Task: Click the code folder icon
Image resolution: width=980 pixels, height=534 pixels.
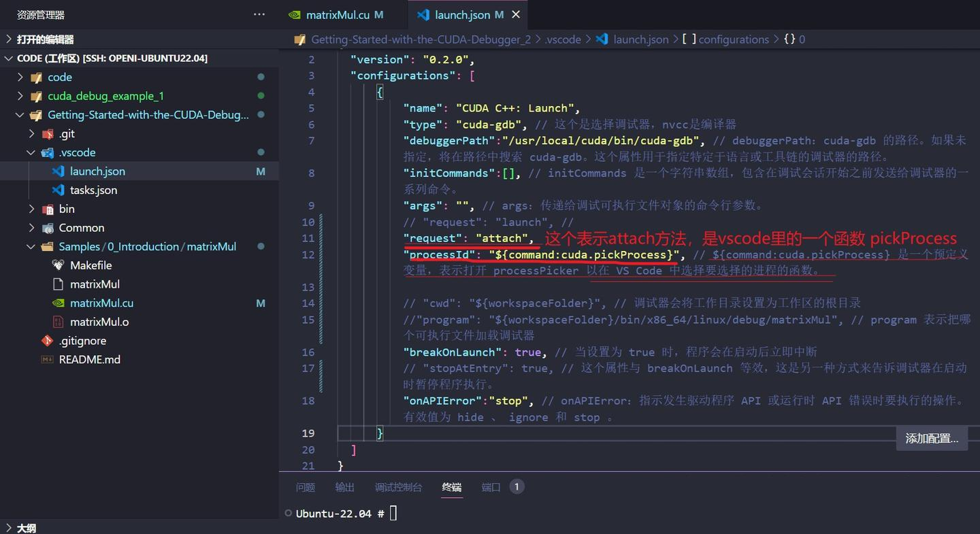Action: pyautogui.click(x=36, y=78)
